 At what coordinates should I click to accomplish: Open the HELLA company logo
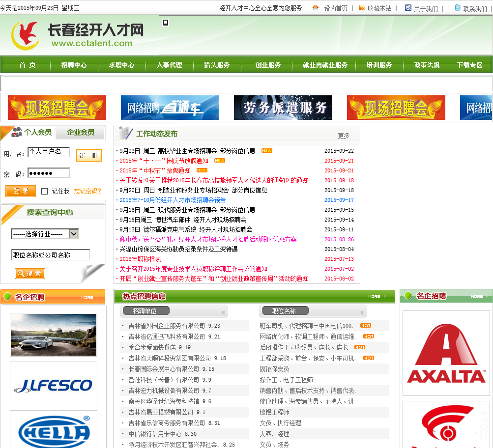(54, 429)
